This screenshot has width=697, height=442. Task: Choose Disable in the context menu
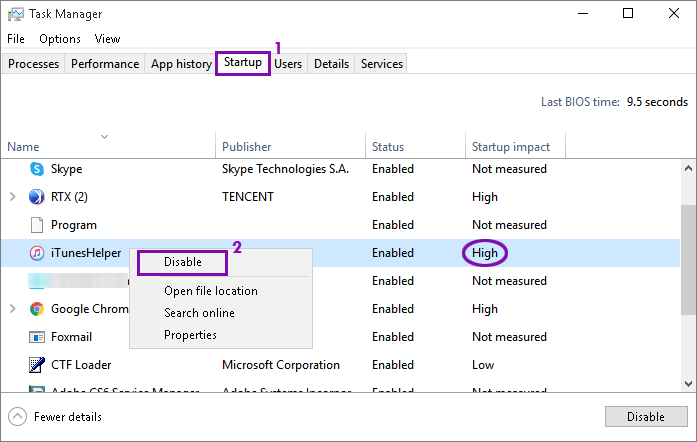pyautogui.click(x=183, y=262)
